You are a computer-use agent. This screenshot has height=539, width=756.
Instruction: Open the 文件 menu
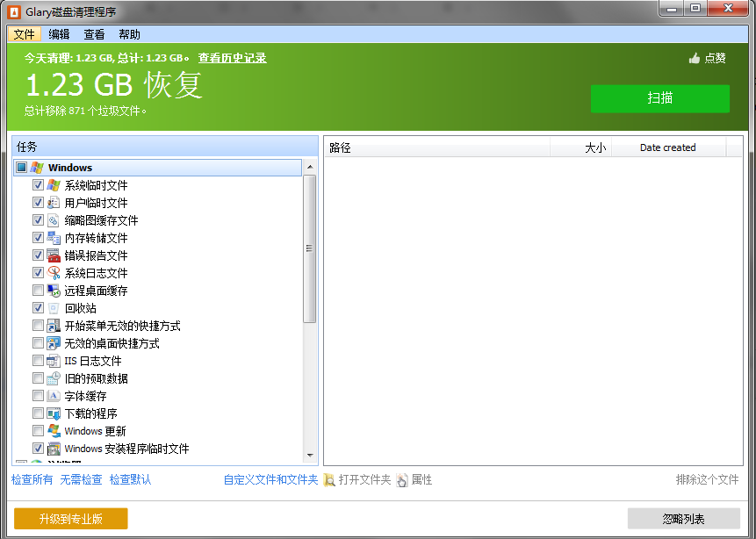click(24, 34)
